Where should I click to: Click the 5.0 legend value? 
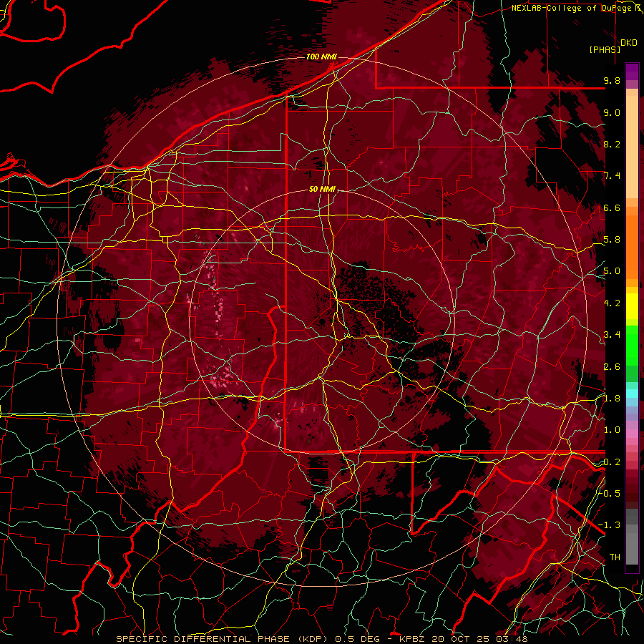612,271
